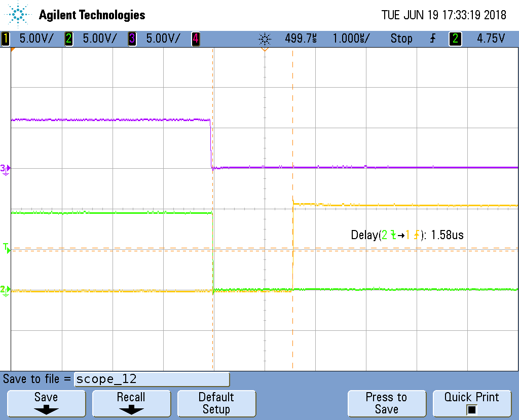Image resolution: width=519 pixels, height=420 pixels.
Task: Select the channel 4 pink indicator
Action: pyautogui.click(x=196, y=39)
